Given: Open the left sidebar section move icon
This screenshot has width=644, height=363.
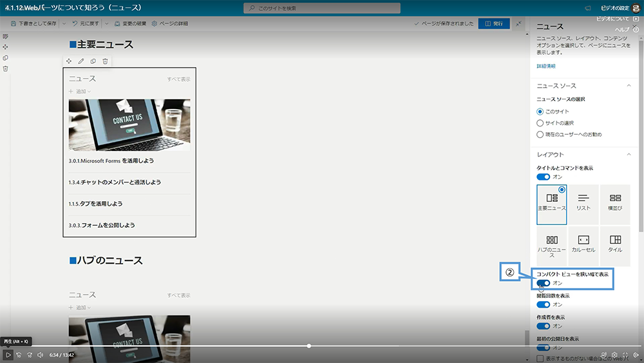Looking at the screenshot, I should tap(5, 47).
